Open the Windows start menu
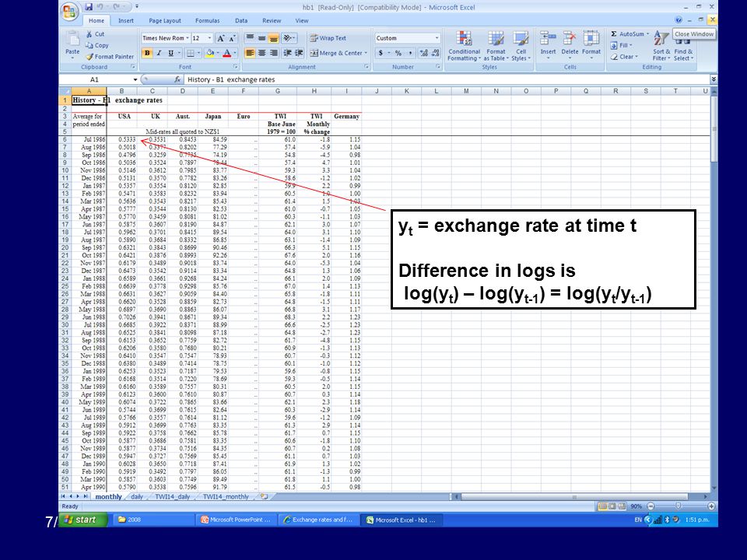Viewport: 747px width, 560px height. click(x=82, y=520)
